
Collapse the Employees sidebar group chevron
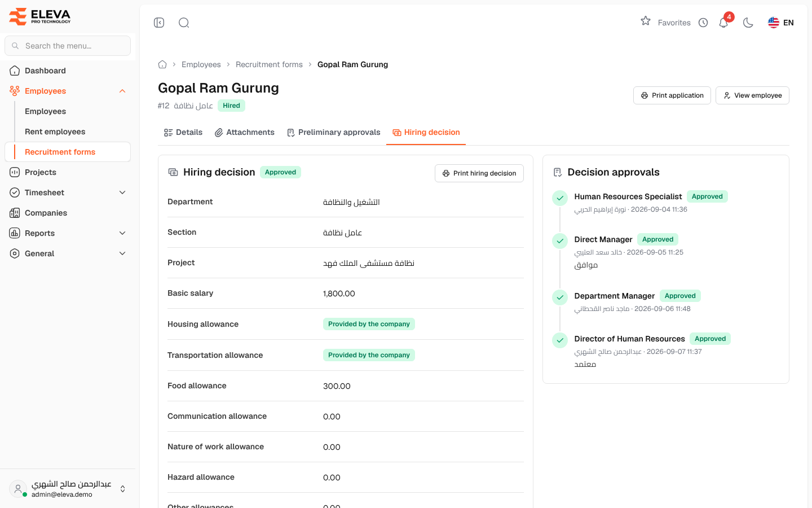(x=122, y=91)
